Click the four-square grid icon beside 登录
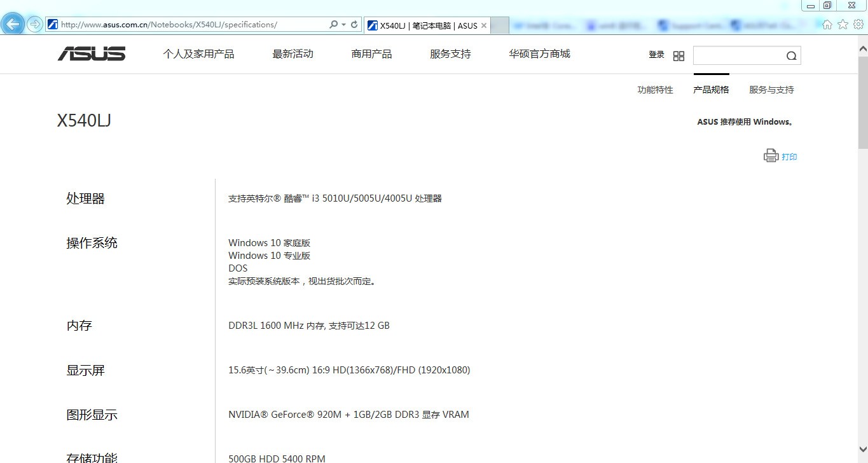 pyautogui.click(x=679, y=56)
